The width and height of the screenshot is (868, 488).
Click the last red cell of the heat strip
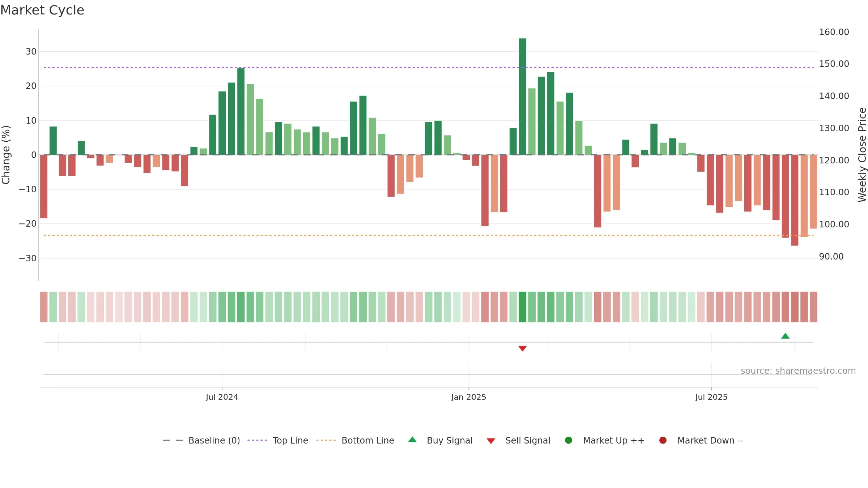pos(813,307)
